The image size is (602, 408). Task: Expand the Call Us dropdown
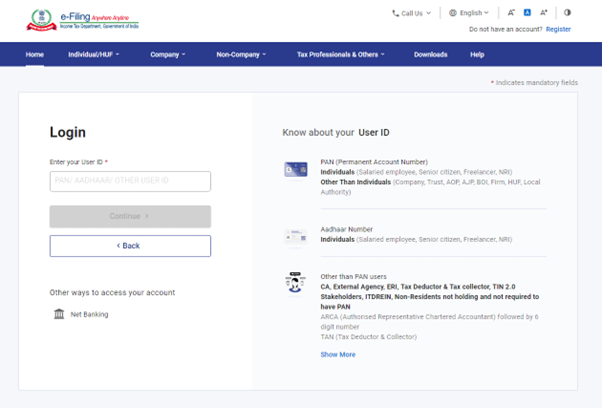pyautogui.click(x=412, y=13)
